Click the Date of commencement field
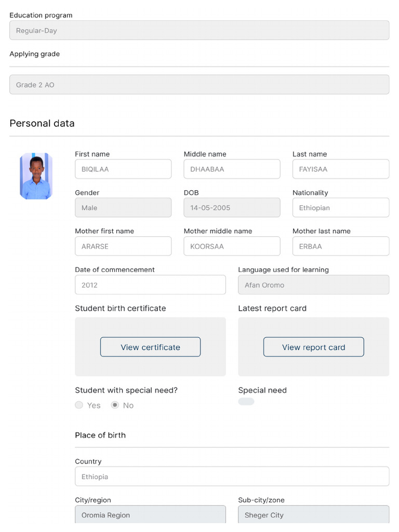The height and width of the screenshot is (532, 399). pyautogui.click(x=150, y=285)
